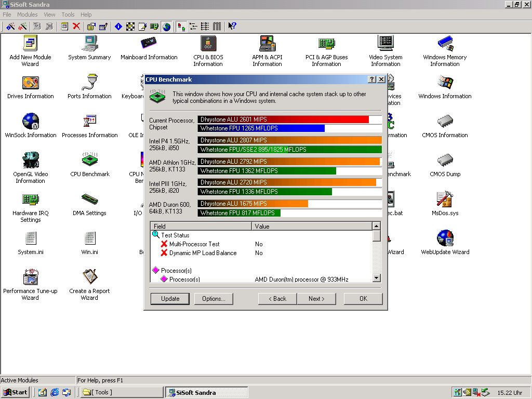
Task: Click the red X delete toolbar icon
Action: (x=76, y=26)
